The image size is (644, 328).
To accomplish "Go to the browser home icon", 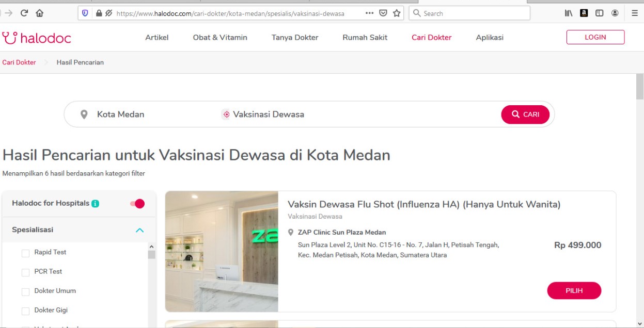I will coord(40,13).
